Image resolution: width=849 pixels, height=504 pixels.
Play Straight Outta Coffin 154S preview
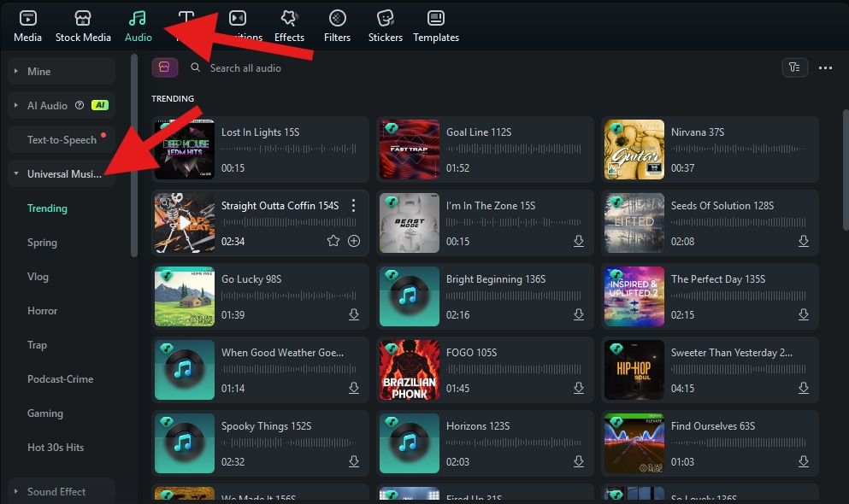click(185, 223)
